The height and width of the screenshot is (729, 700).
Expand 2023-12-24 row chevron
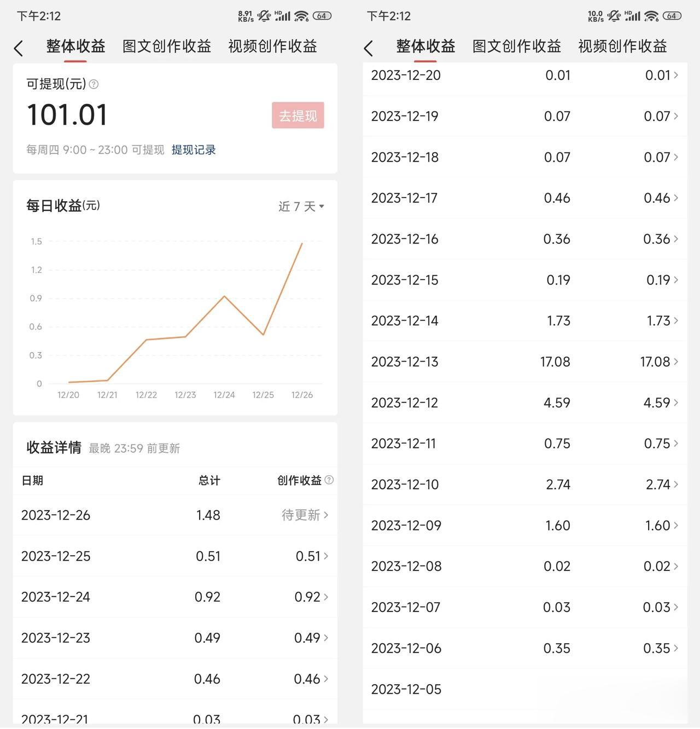click(326, 597)
